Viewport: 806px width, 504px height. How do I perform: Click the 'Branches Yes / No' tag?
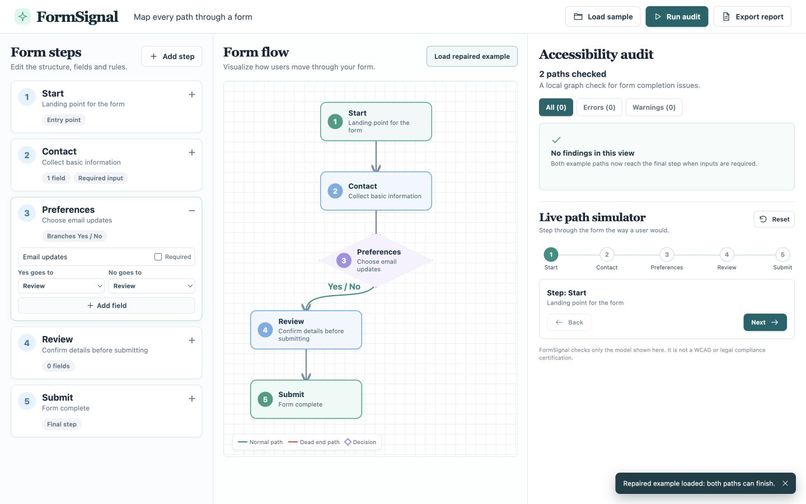click(75, 236)
